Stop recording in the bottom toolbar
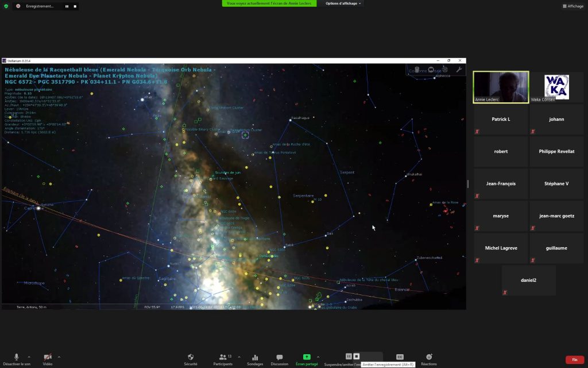Screen dimensions: 588x368 click(x=357, y=356)
